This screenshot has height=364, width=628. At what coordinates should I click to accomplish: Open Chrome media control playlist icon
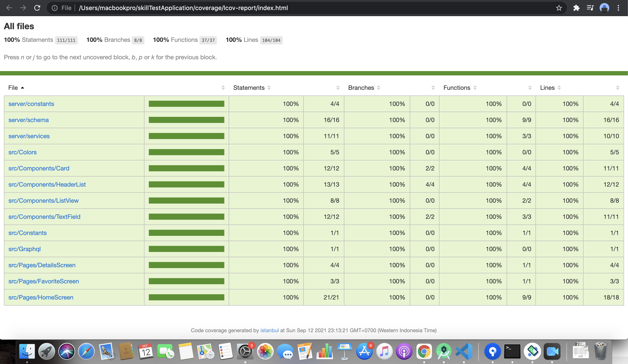click(x=590, y=8)
